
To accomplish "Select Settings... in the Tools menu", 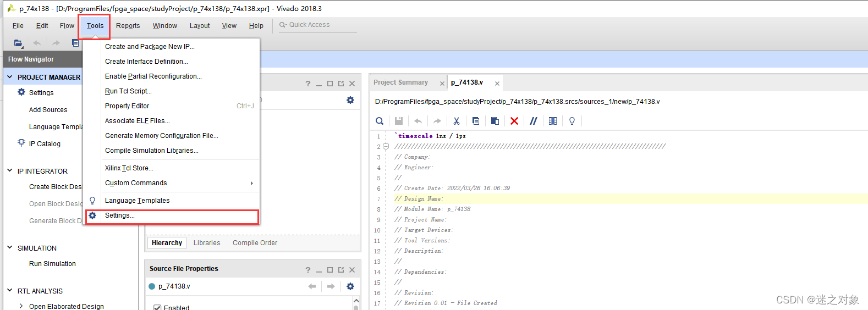I will tap(172, 215).
